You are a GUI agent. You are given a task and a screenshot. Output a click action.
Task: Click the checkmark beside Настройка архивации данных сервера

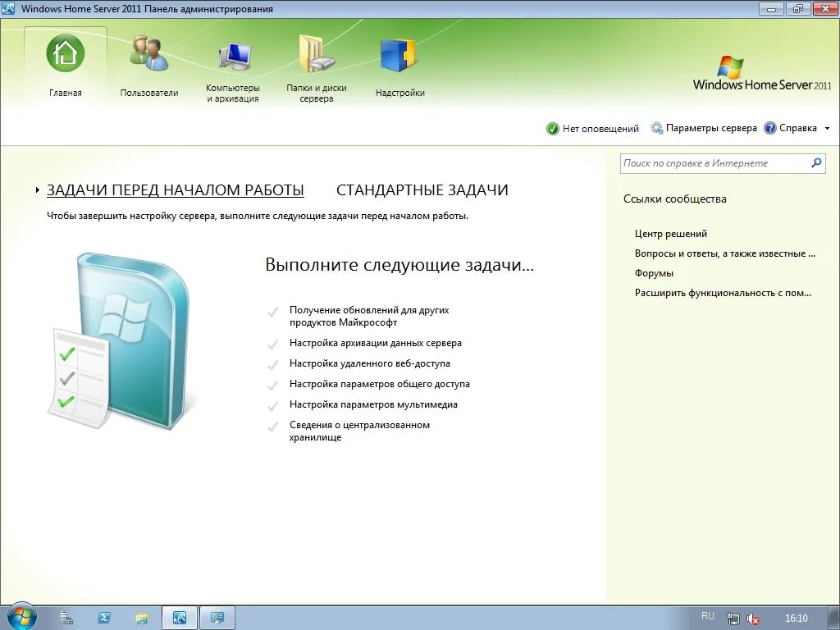tap(272, 344)
